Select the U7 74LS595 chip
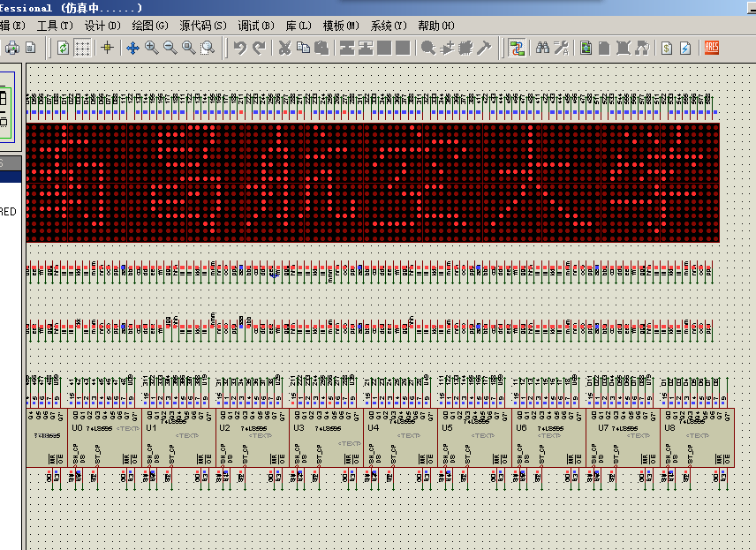The height and width of the screenshot is (550, 756). [x=624, y=438]
